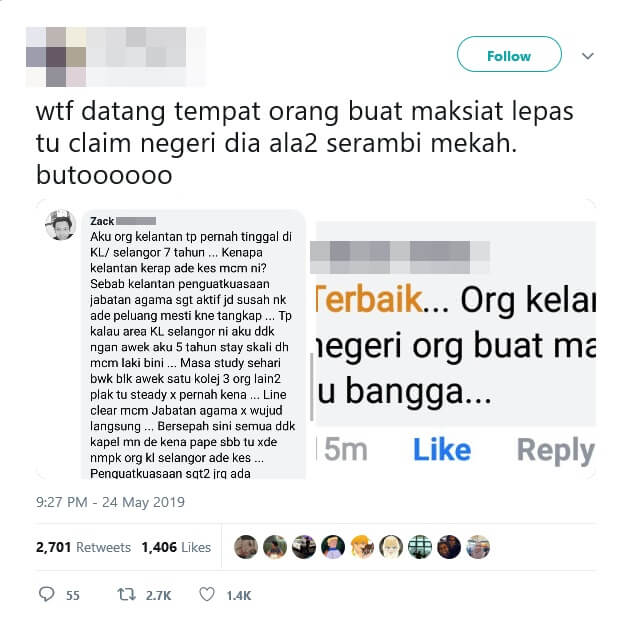Click the 55 replies count

click(73, 595)
